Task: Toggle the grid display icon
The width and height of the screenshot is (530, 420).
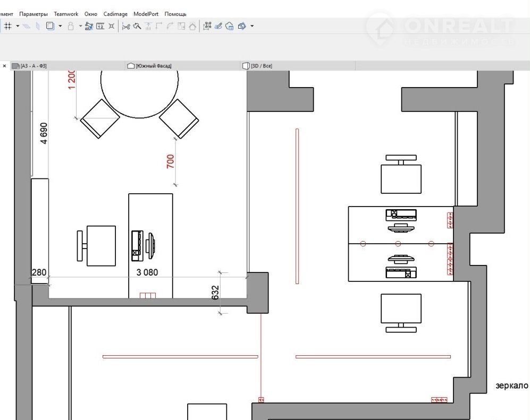Action: point(9,25)
